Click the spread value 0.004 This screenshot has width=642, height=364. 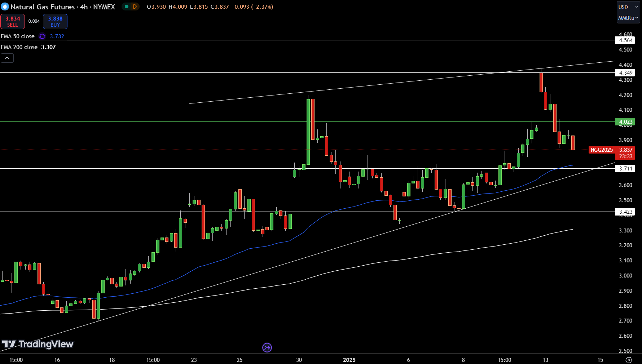[34, 21]
